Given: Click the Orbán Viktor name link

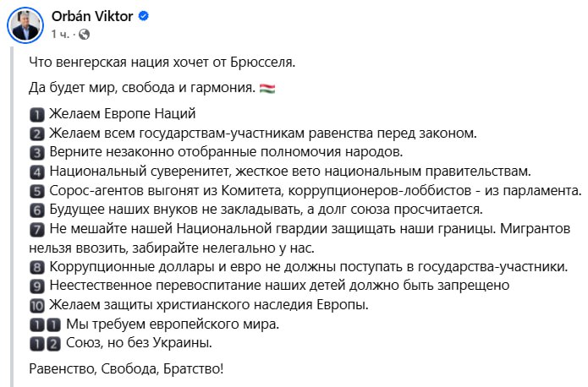Looking at the screenshot, I should 92,16.
